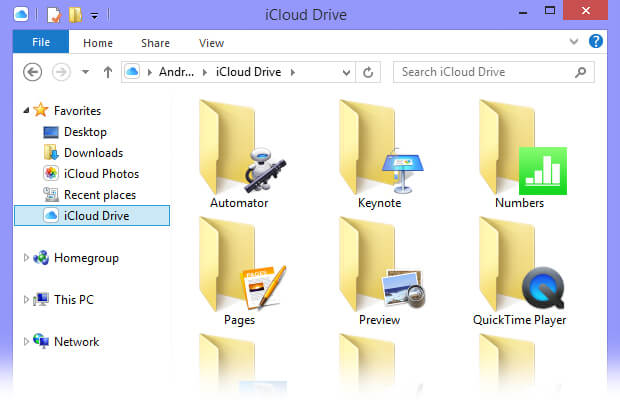The height and width of the screenshot is (400, 620).
Task: Collapse the Favorites tree section
Action: (x=26, y=111)
